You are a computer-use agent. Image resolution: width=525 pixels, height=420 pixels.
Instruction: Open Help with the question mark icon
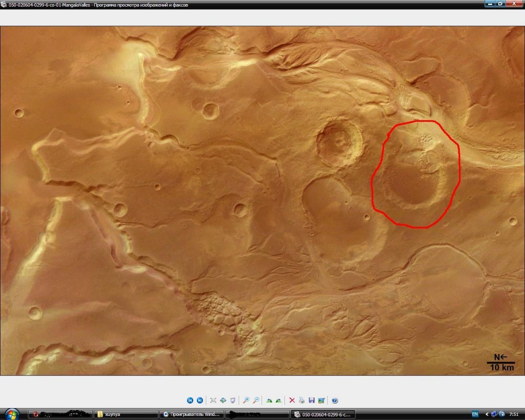click(334, 400)
